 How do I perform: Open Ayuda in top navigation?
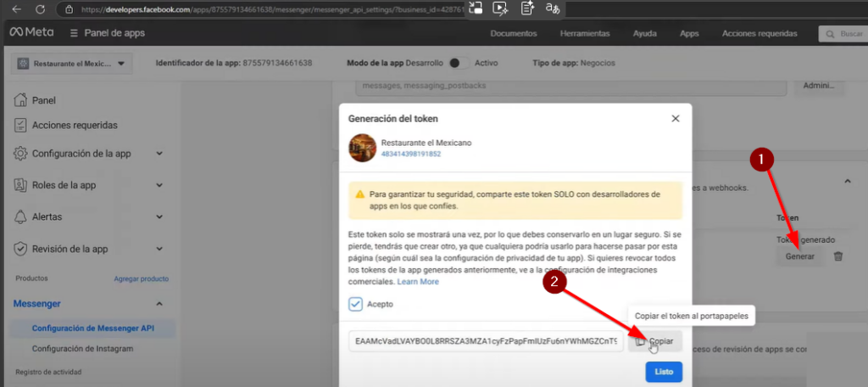tap(645, 33)
